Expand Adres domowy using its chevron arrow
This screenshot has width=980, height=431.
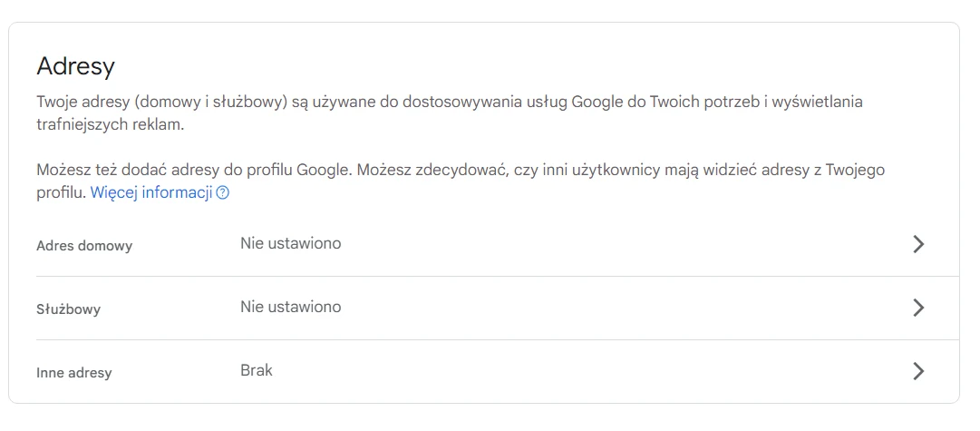point(918,244)
